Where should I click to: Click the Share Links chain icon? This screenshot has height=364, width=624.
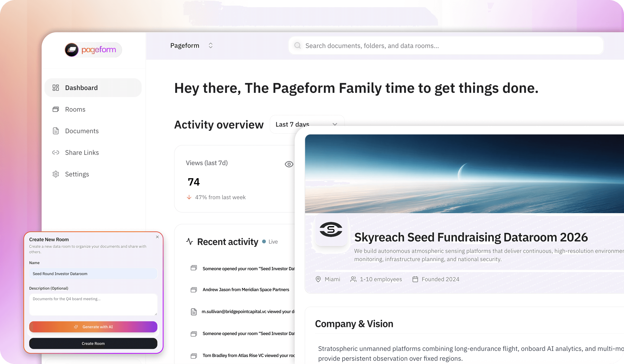coord(56,153)
